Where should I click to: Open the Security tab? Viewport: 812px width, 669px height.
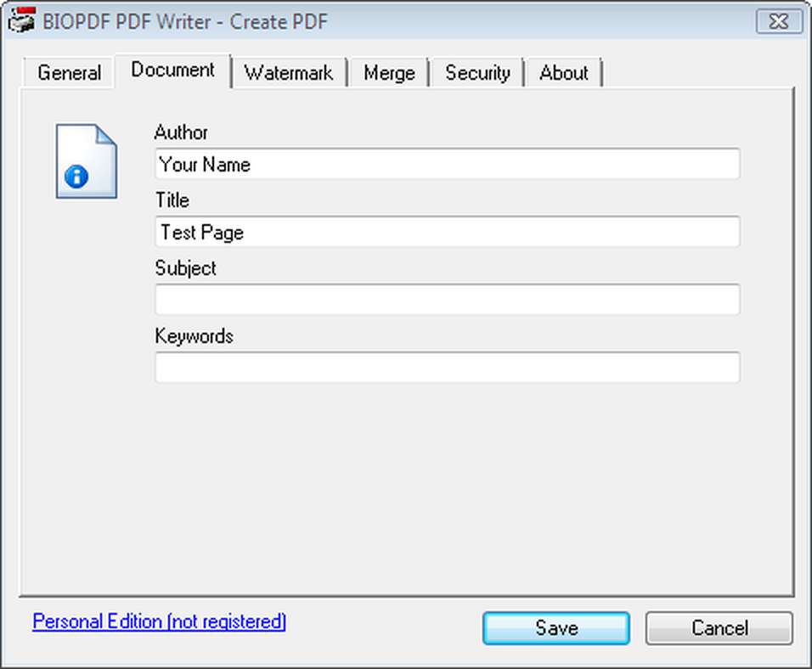[x=477, y=72]
